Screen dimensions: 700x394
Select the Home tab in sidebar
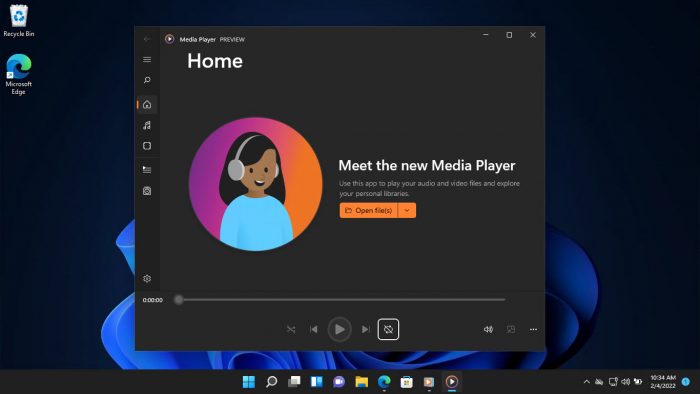coord(147,104)
